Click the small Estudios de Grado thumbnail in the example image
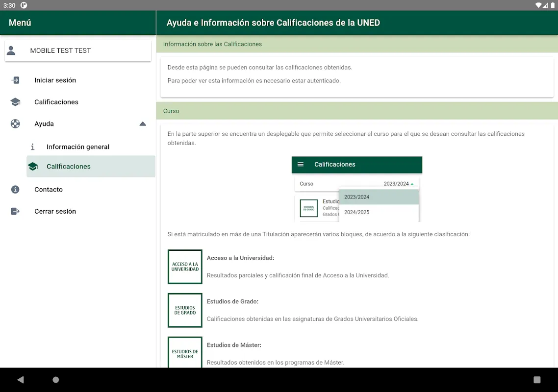 pos(309,208)
